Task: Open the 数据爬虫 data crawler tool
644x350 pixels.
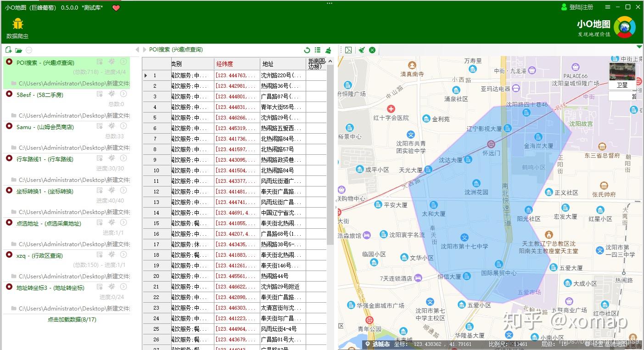Action: coord(17,28)
